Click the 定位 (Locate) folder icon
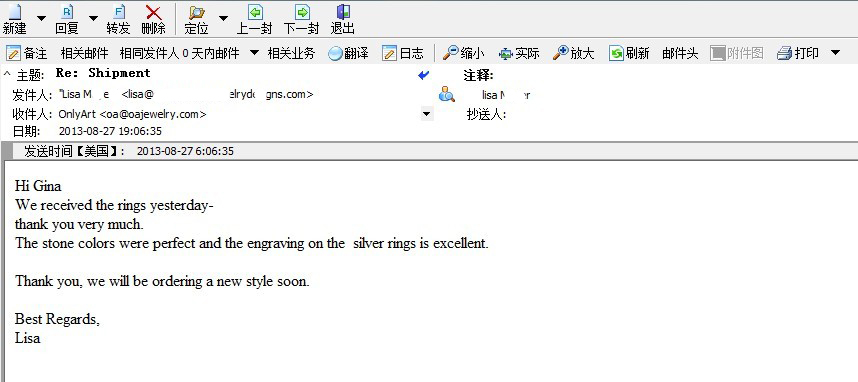858x382 pixels. click(196, 12)
